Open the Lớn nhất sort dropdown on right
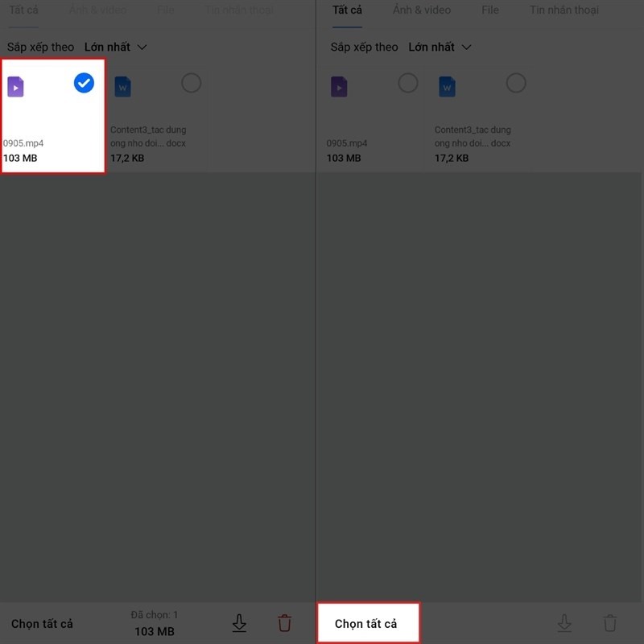The width and height of the screenshot is (644, 644). pos(440,47)
